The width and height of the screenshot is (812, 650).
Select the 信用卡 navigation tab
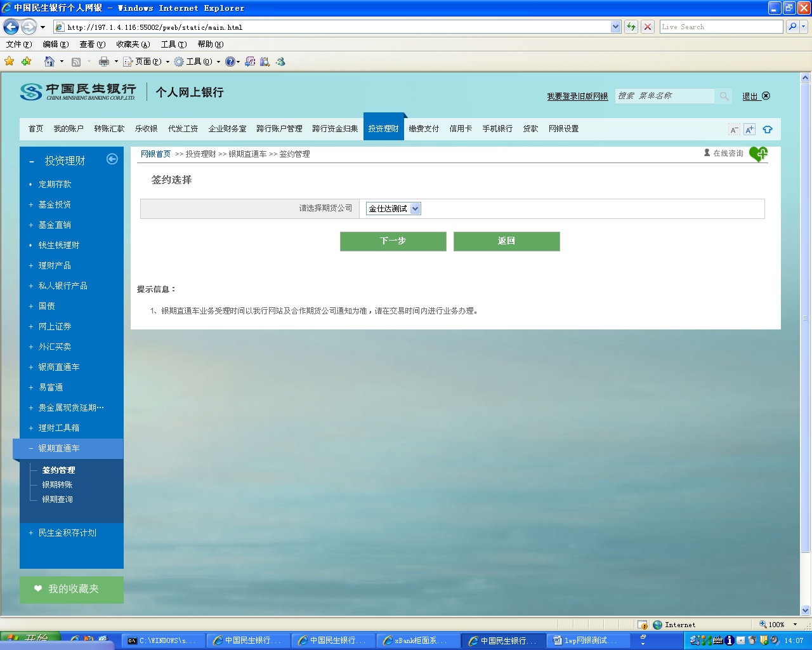(x=461, y=129)
